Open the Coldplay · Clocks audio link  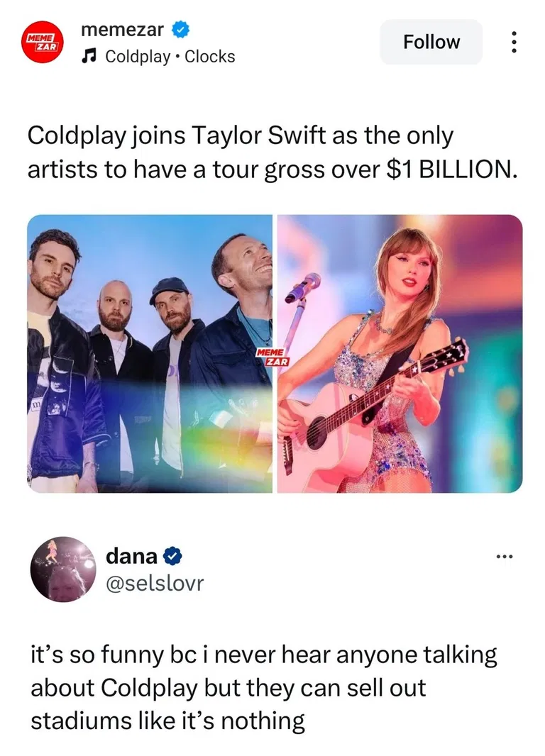click(170, 57)
